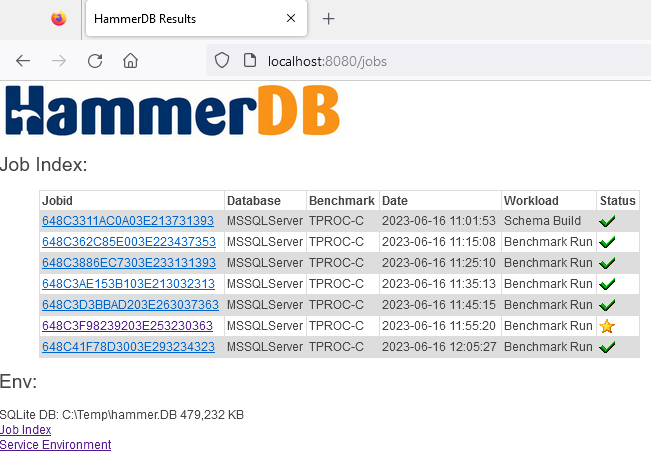Click date cell 2023-06-16 11:01:53
651x469 pixels.
(439, 221)
